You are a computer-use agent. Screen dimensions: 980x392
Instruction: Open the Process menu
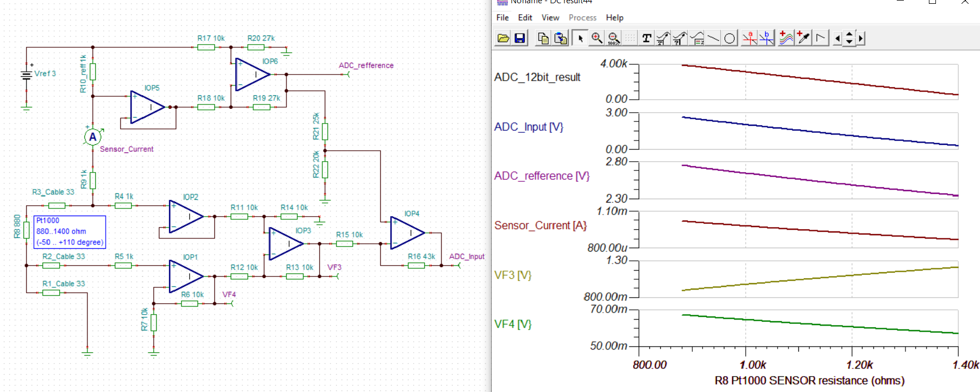point(582,17)
